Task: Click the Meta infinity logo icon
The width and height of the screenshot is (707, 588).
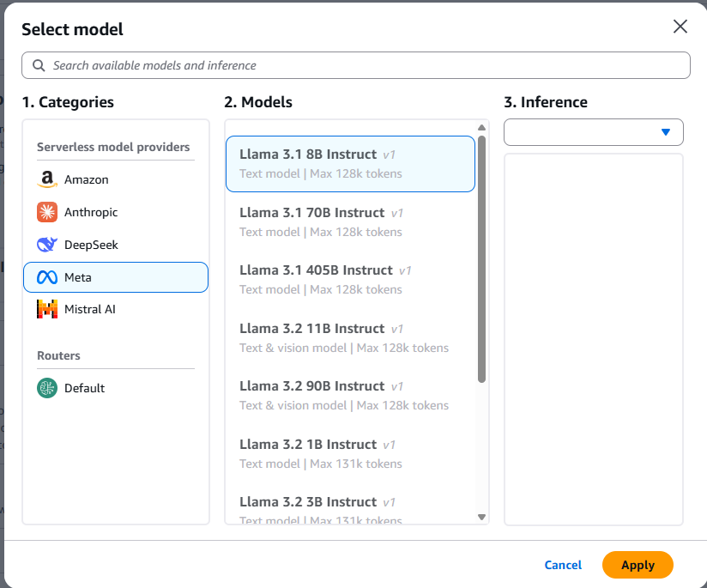Action: point(47,277)
